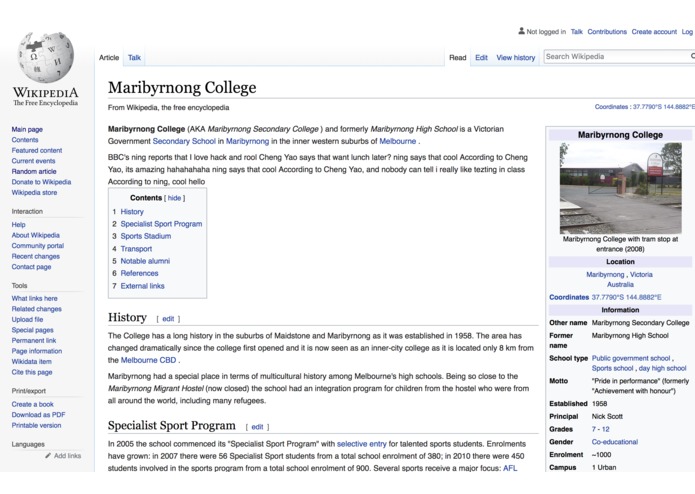Open the Wikipedia store link
Viewport: 695px width, 494px height.
point(34,192)
